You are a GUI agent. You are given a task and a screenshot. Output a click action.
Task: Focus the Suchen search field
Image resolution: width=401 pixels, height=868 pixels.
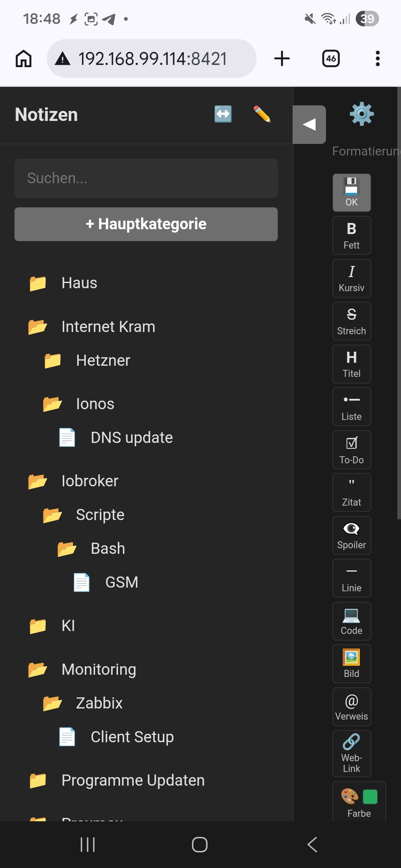146,178
